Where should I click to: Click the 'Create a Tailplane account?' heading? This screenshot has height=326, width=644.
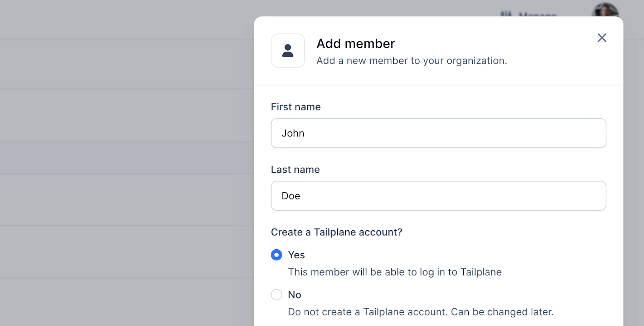[337, 232]
